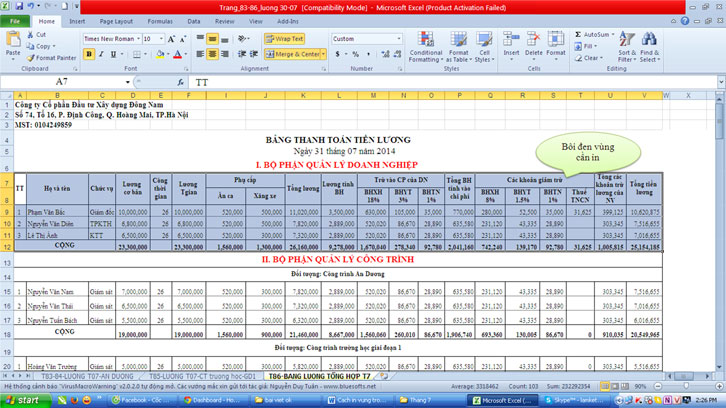This screenshot has width=726, height=408.
Task: Open the Number Format dropdown showing Custom
Action: [399, 39]
